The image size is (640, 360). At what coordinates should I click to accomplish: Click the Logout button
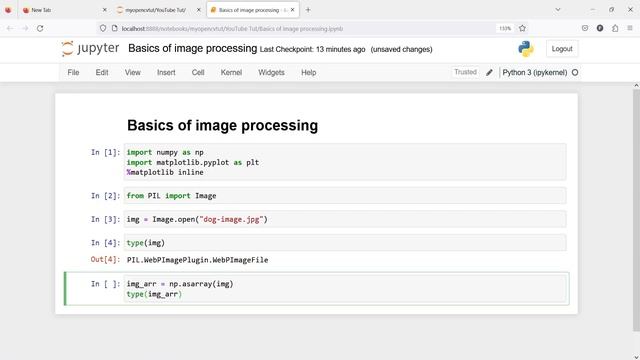tap(562, 49)
